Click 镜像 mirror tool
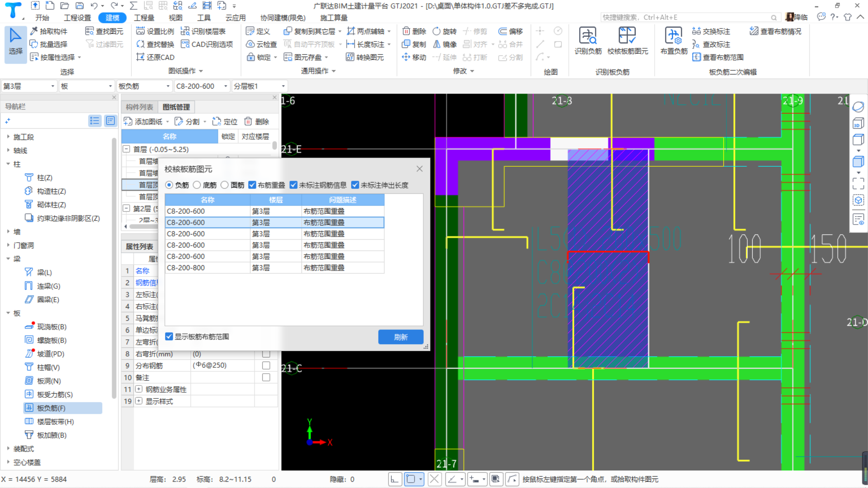The image size is (868, 488). point(444,44)
